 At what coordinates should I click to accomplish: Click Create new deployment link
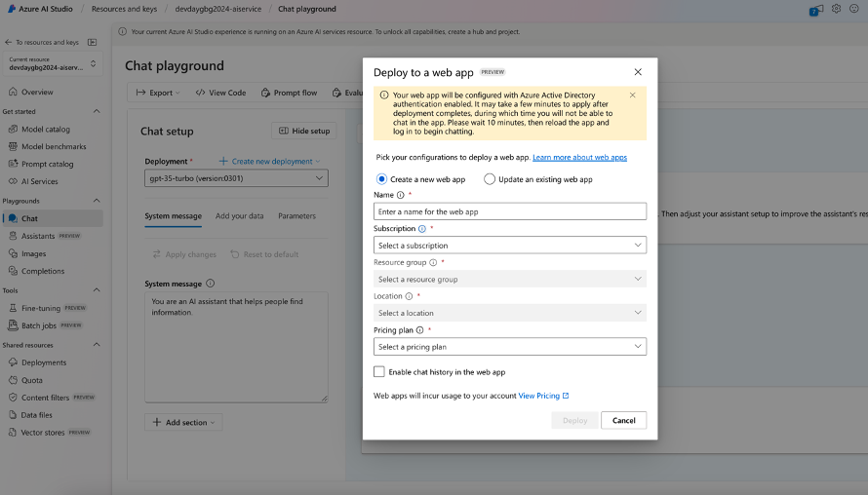click(x=269, y=161)
